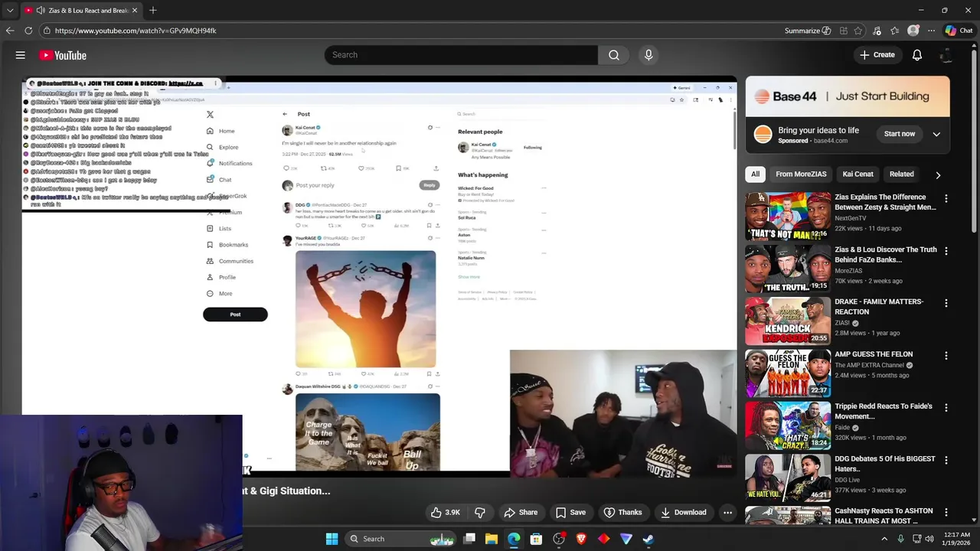Like the video with 3.9K likes
The image size is (980, 551).
pyautogui.click(x=445, y=512)
